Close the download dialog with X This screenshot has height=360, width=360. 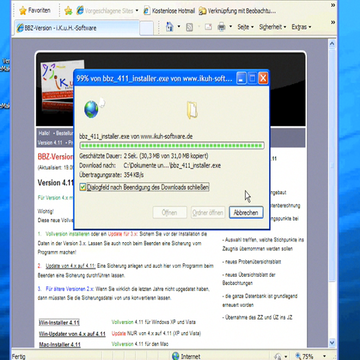pyautogui.click(x=263, y=79)
